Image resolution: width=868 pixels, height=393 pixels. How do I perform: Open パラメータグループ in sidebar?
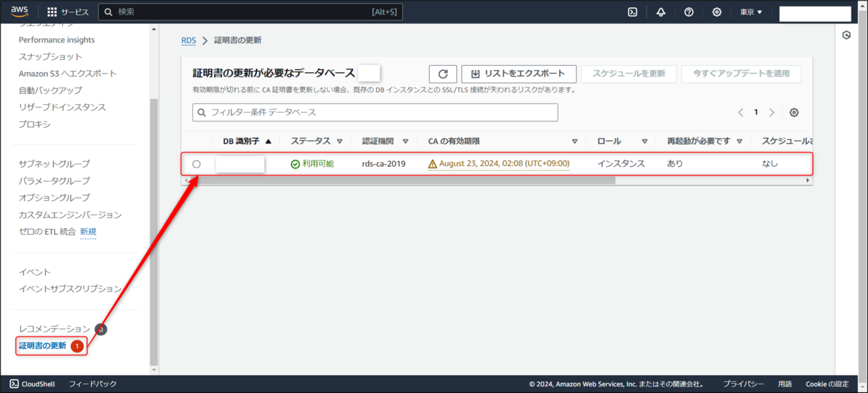[54, 181]
